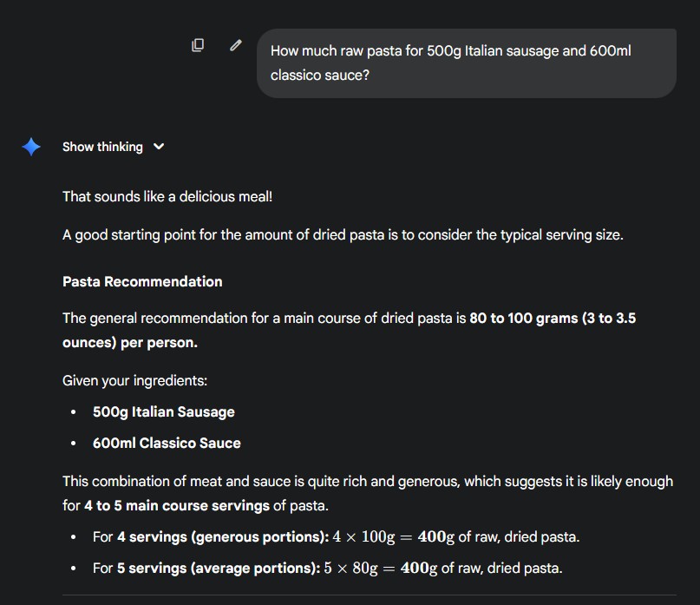Click the 4 × 100g = 400g formula

(394, 536)
